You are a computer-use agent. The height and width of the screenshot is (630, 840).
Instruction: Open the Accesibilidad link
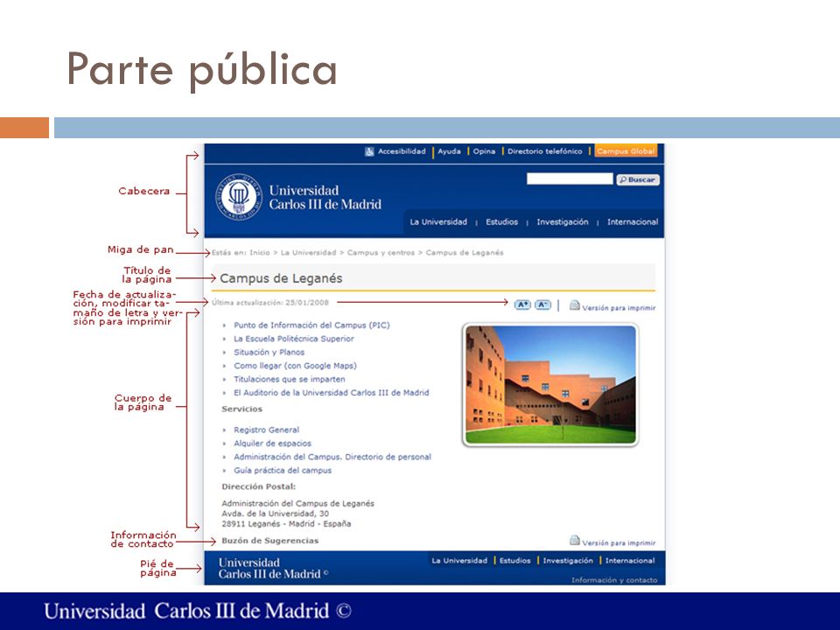coord(402,151)
